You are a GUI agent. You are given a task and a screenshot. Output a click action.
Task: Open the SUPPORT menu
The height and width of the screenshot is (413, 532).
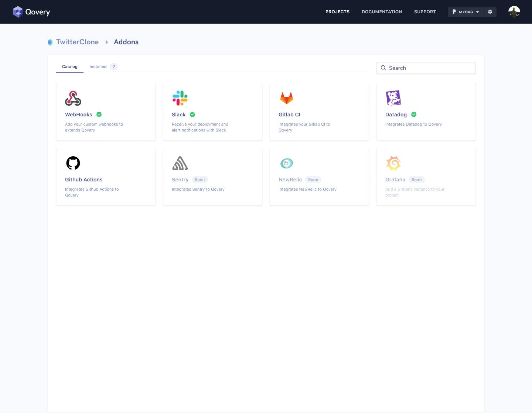coord(425,12)
